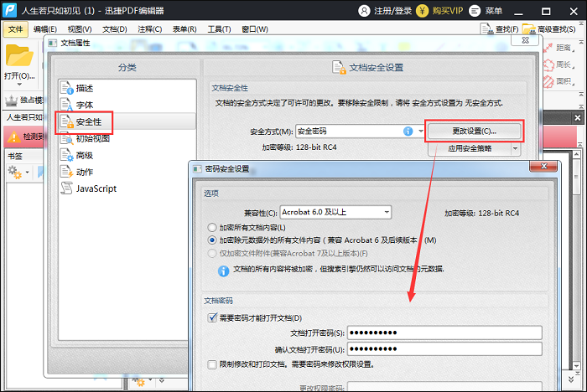Click the 应用安全策略 button

tap(470, 148)
